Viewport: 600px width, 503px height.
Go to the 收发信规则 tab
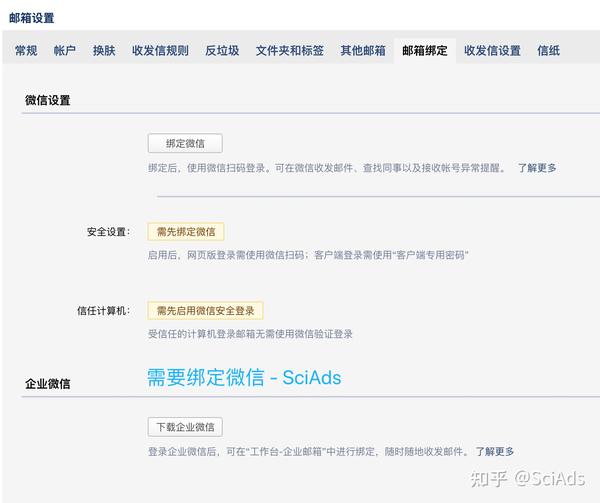pyautogui.click(x=160, y=50)
